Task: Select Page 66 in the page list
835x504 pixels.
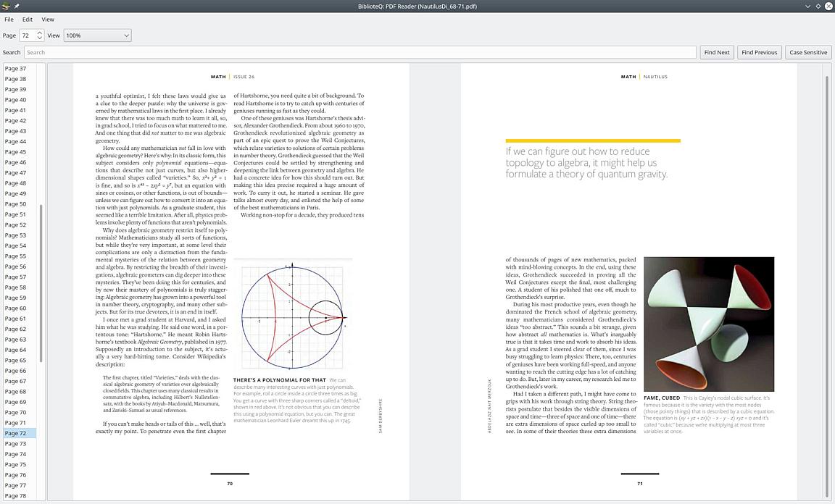Action: click(x=20, y=371)
